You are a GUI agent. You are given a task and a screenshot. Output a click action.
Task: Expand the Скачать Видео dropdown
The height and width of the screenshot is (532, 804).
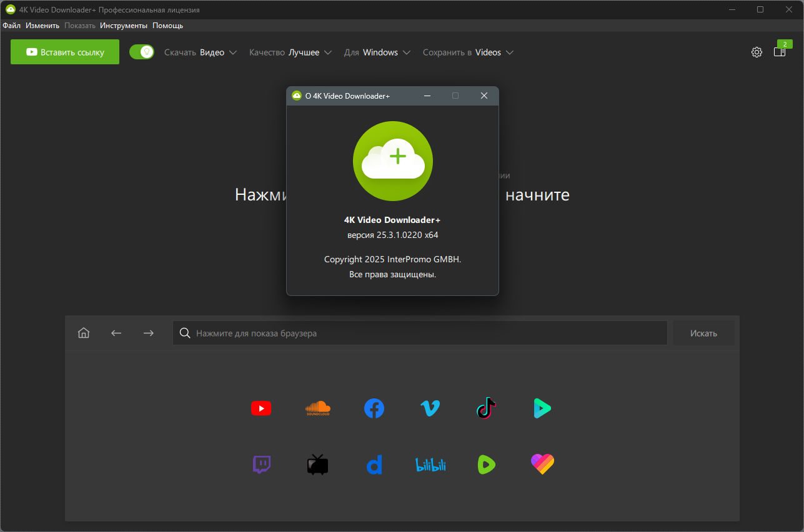click(x=201, y=52)
